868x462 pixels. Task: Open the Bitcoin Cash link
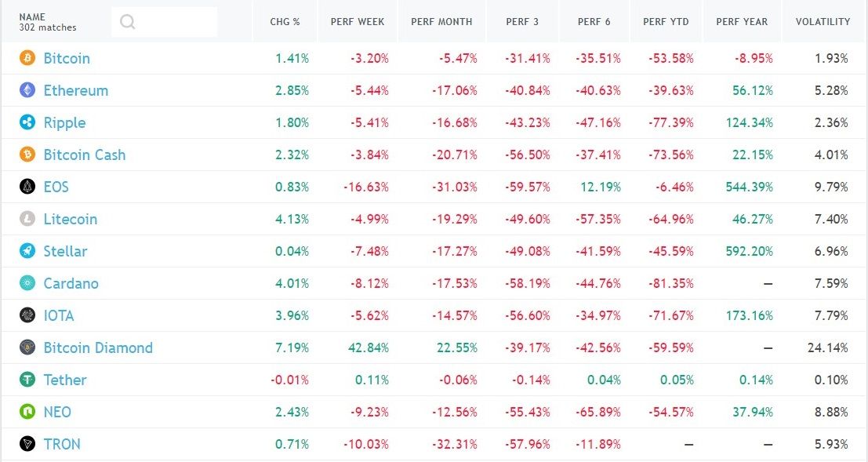pyautogui.click(x=84, y=155)
